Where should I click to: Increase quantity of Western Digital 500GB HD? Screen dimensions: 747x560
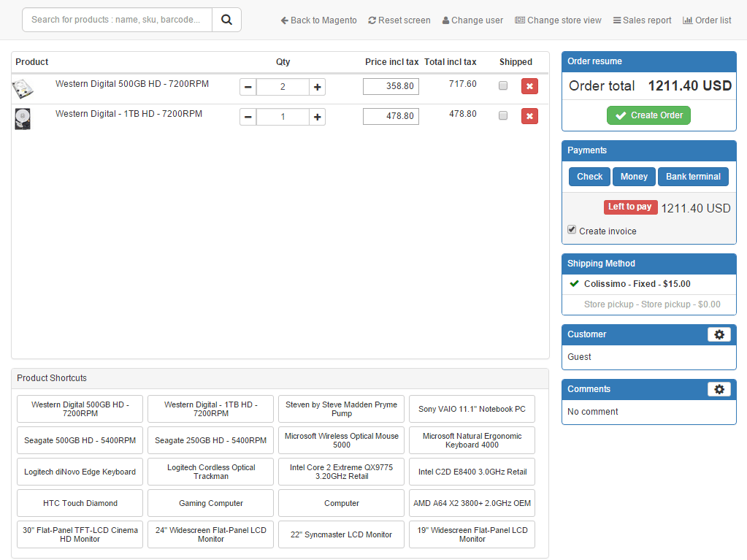(x=318, y=87)
